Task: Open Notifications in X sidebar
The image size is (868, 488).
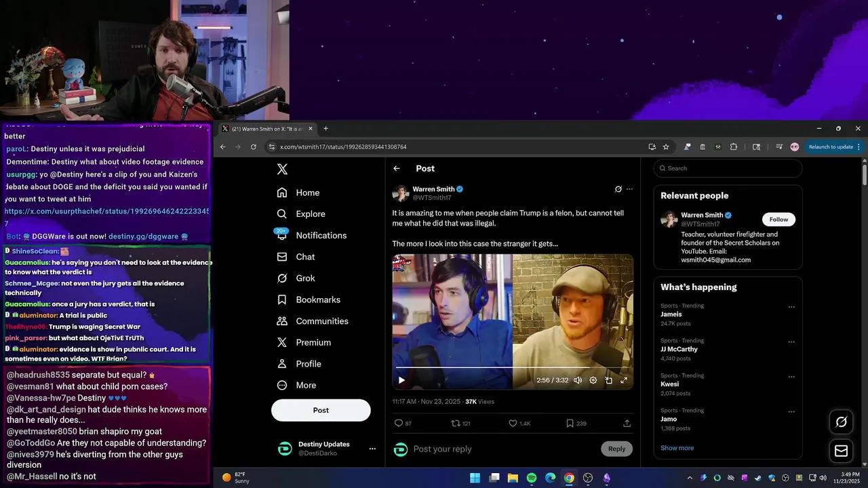Action: tap(312, 235)
